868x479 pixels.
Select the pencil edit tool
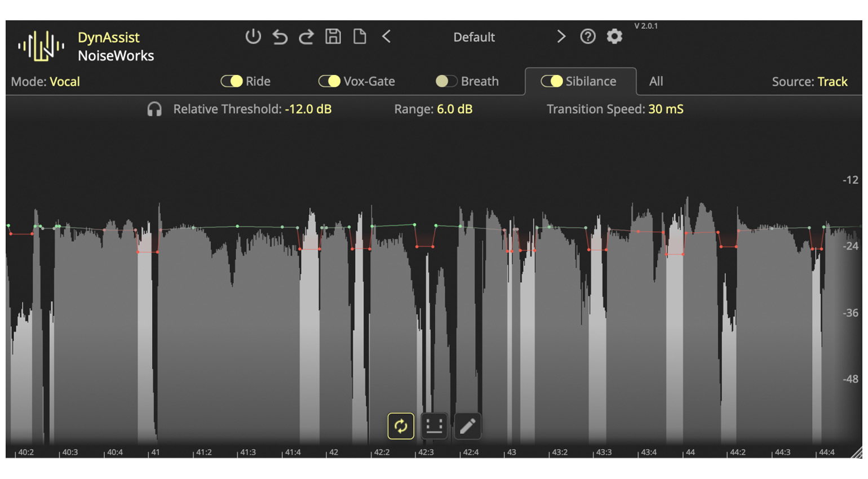pyautogui.click(x=467, y=426)
